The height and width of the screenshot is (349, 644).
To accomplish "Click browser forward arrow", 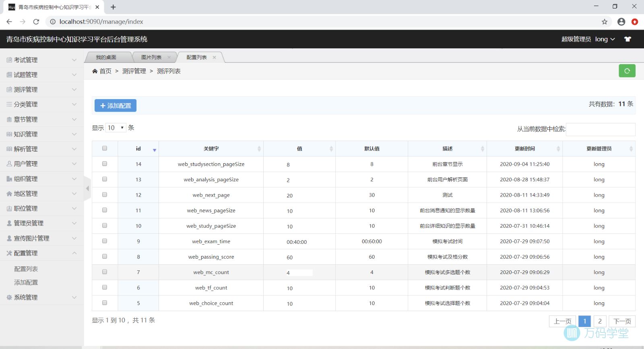I will click(x=23, y=22).
